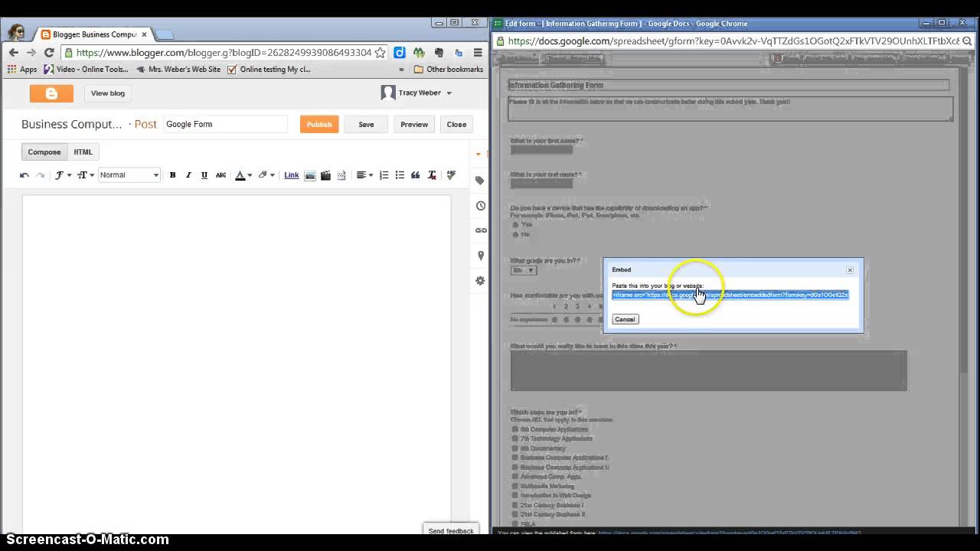Choose a text background highlight color

tap(266, 175)
